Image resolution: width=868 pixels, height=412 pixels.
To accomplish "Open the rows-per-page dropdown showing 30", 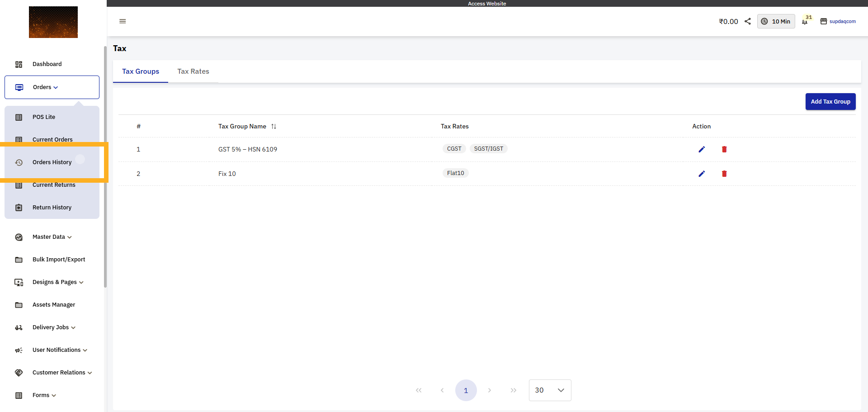I will tap(550, 390).
